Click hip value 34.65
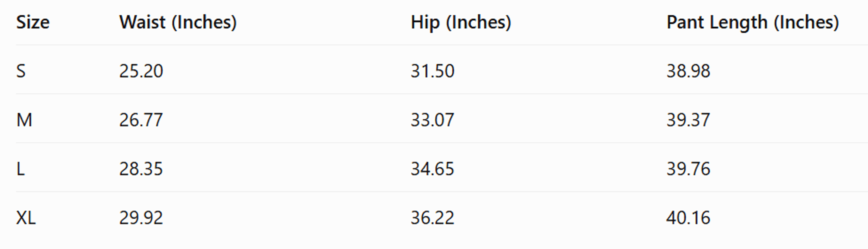Screen dimensions: 868x249 click(432, 169)
